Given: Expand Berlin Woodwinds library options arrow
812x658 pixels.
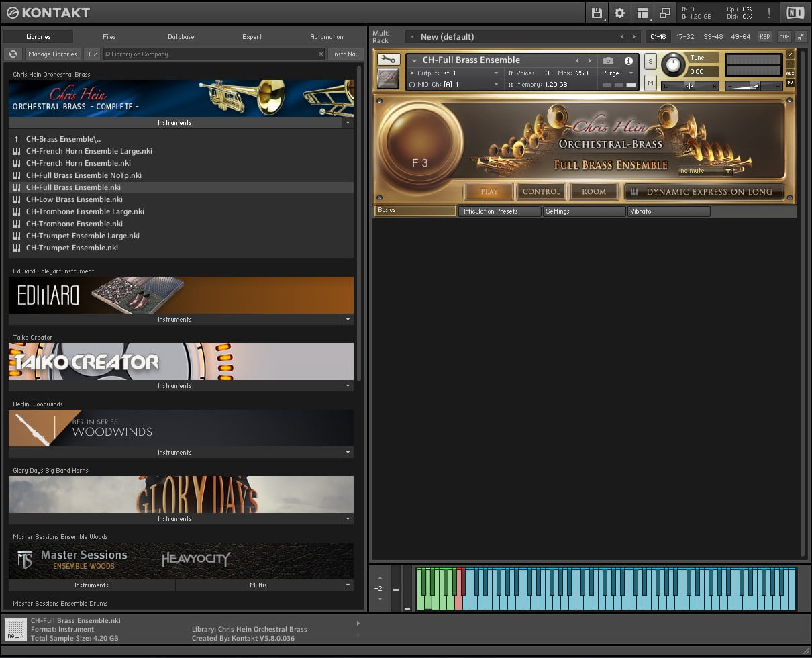Looking at the screenshot, I should coord(348,453).
